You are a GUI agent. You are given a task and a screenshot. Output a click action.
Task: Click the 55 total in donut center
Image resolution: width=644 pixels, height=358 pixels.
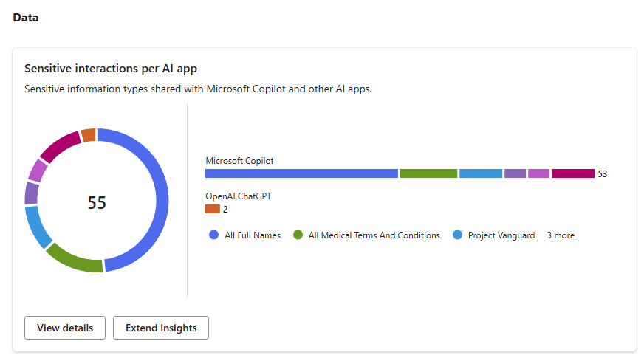[x=97, y=203]
